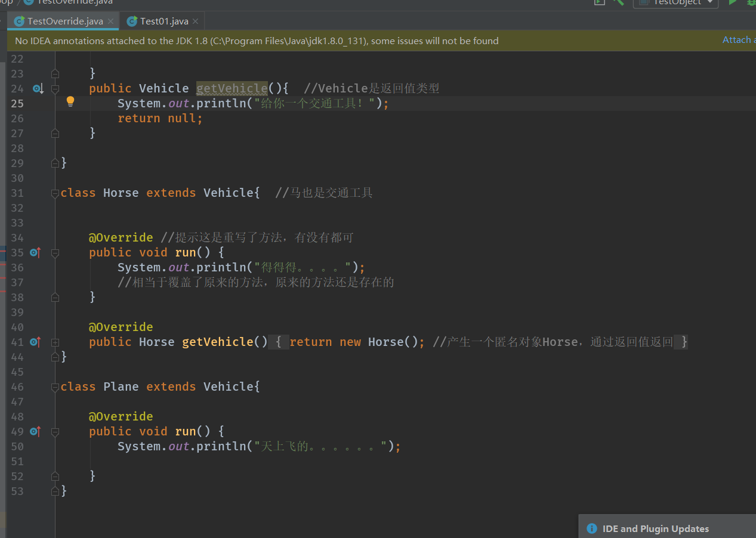Click the comment starting '//相当于覆盖了' on line 37

(256, 283)
